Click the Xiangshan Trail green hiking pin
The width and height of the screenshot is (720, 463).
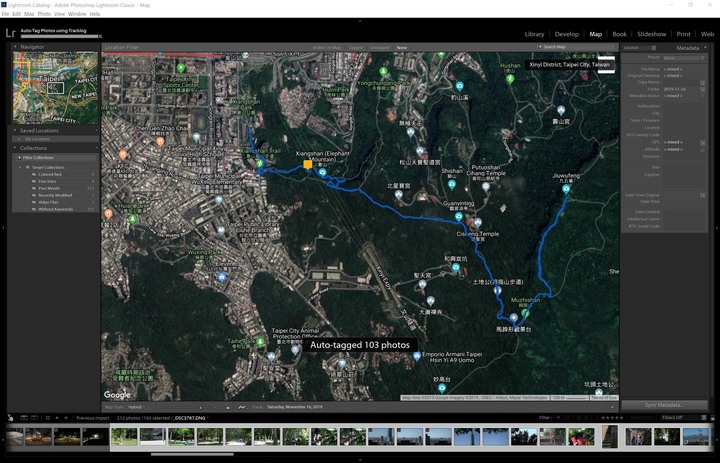click(259, 163)
